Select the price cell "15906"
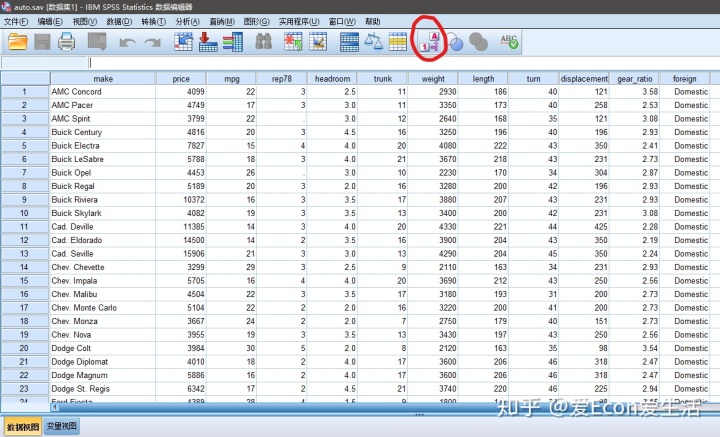The height and width of the screenshot is (437, 720). pos(181,254)
